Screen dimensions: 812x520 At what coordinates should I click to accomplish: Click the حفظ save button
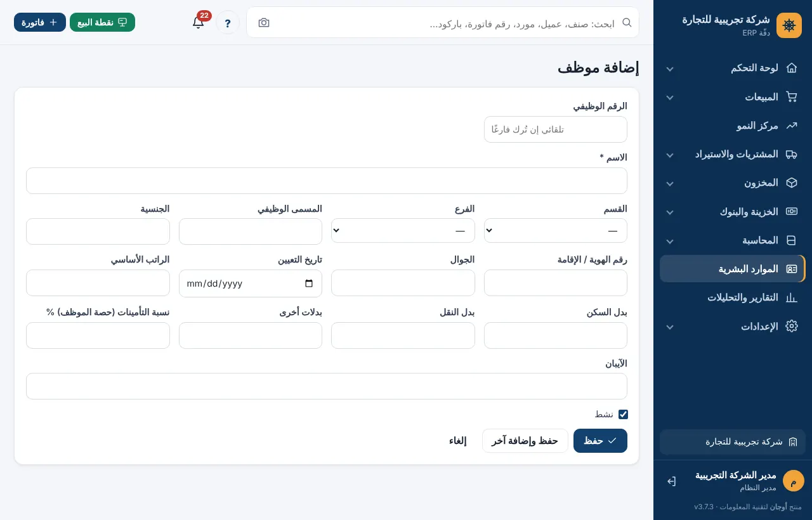pyautogui.click(x=600, y=441)
